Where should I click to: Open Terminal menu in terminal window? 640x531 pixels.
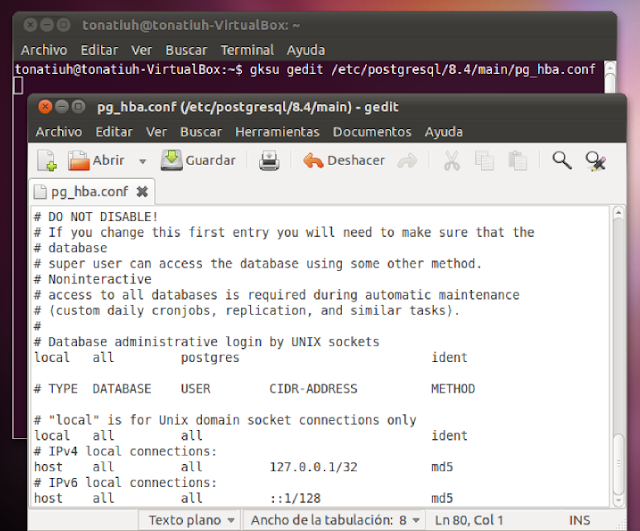tap(247, 50)
